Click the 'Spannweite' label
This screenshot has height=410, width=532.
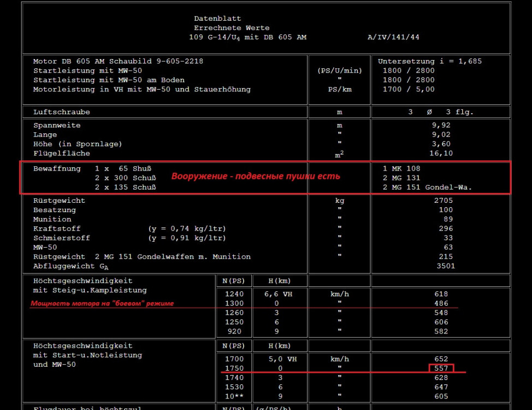57,125
